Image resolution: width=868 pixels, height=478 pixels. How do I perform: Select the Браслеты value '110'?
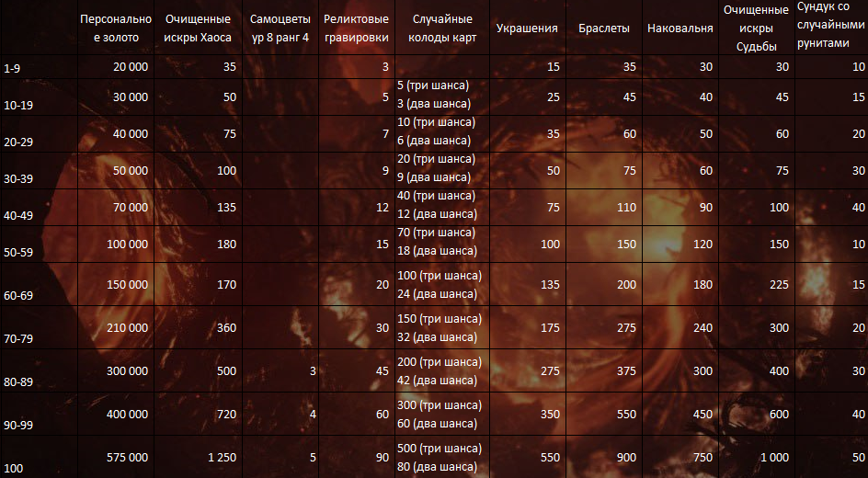pyautogui.click(x=627, y=208)
